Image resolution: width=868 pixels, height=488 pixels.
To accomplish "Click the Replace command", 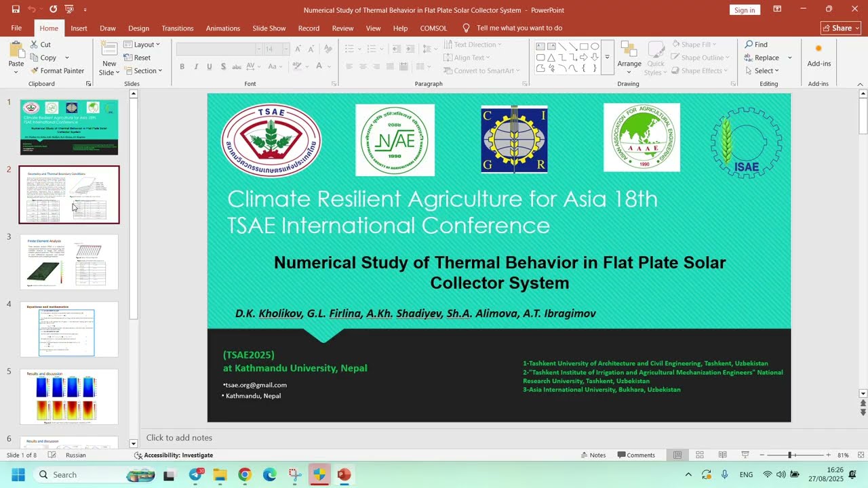I will pyautogui.click(x=762, y=58).
